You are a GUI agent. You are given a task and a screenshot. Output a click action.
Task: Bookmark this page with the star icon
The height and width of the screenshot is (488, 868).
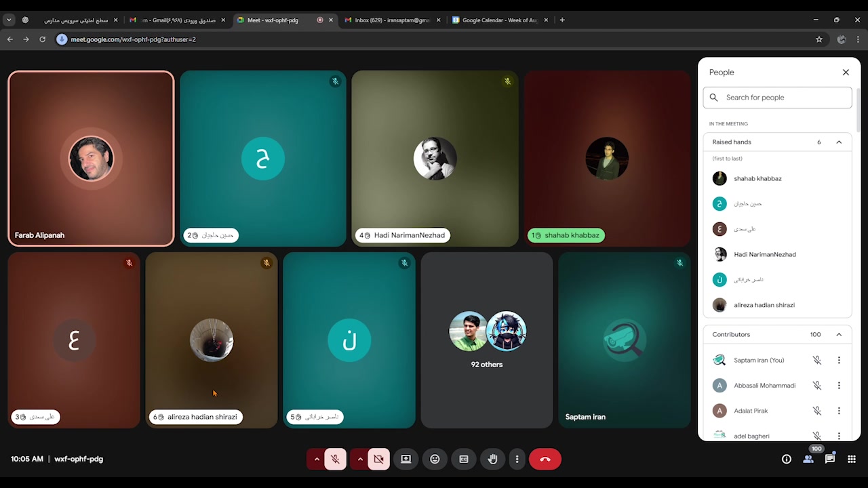[819, 39]
